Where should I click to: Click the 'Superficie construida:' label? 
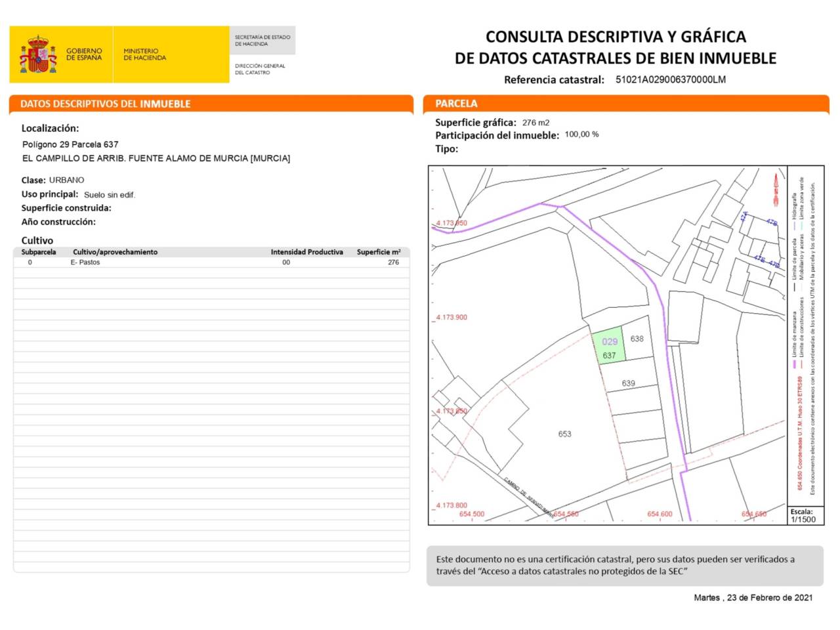pyautogui.click(x=66, y=208)
